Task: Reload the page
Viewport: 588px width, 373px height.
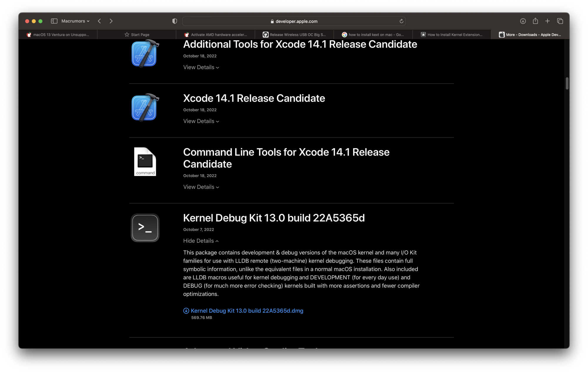Action: coord(401,21)
